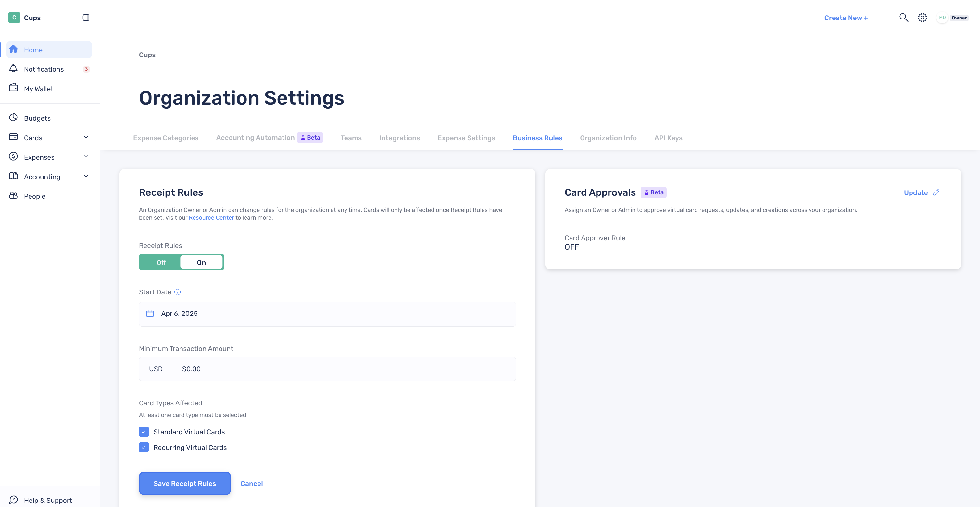Click the Owner role badge

pyautogui.click(x=959, y=18)
